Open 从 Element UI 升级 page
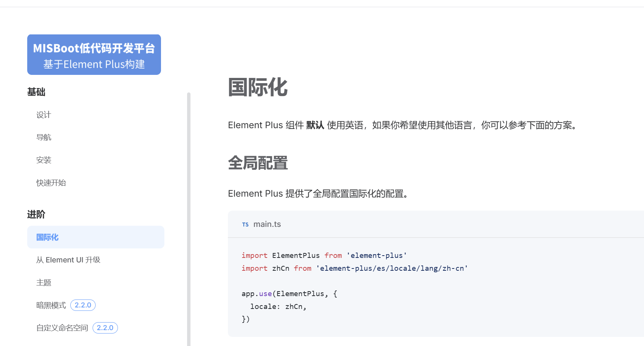The image size is (644, 346). (68, 260)
